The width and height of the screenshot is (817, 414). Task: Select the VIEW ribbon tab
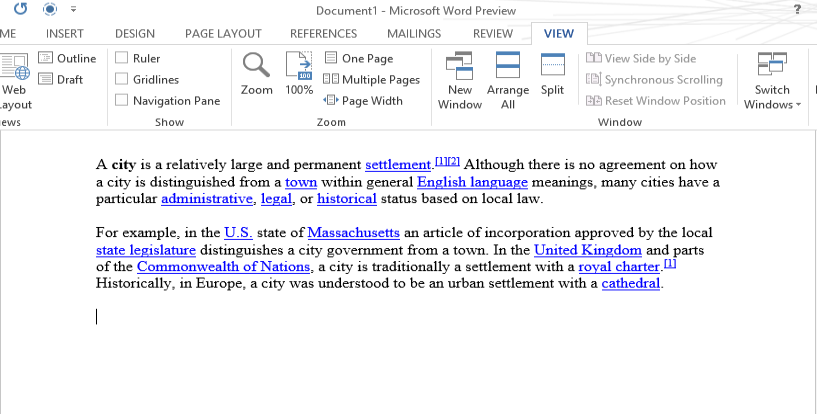tap(559, 34)
